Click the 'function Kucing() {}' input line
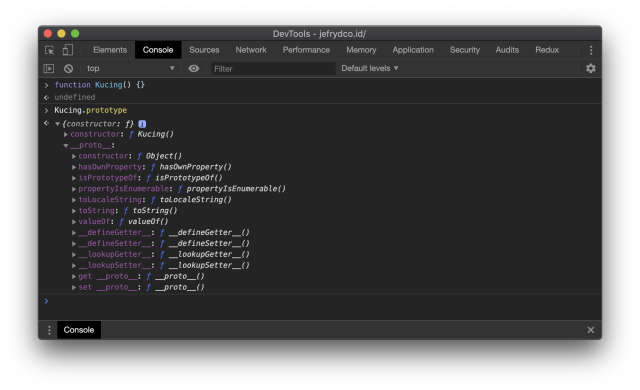The height and width of the screenshot is (390, 640). [x=100, y=85]
